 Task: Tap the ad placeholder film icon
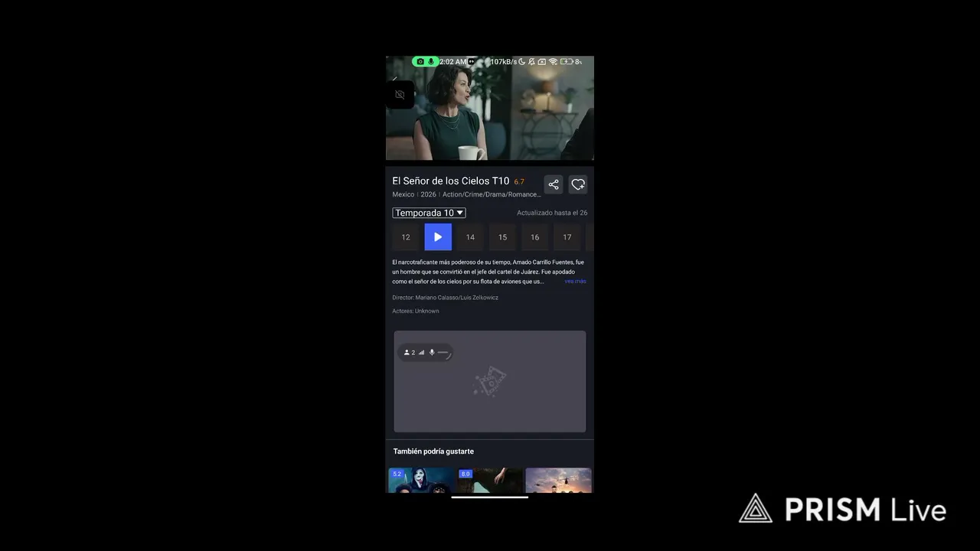(x=490, y=381)
